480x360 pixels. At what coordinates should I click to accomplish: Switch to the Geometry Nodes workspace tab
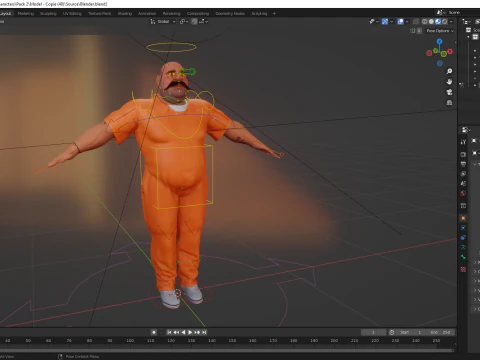point(230,14)
